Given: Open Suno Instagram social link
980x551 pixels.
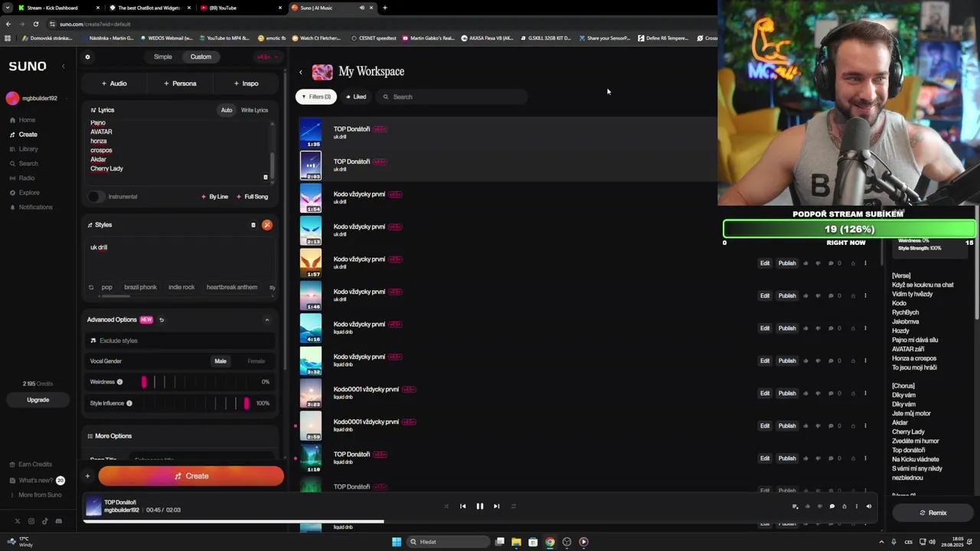Looking at the screenshot, I should click(31, 521).
